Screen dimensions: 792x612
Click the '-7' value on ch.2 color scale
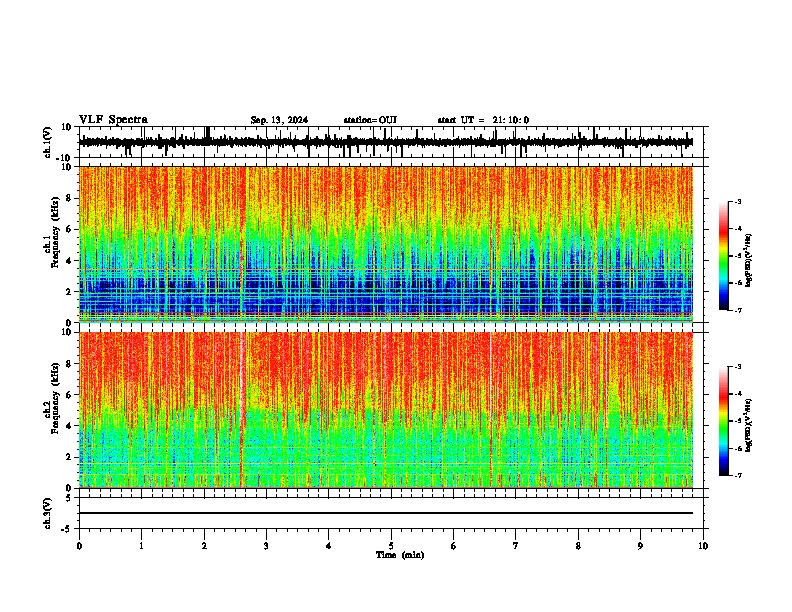tap(737, 475)
